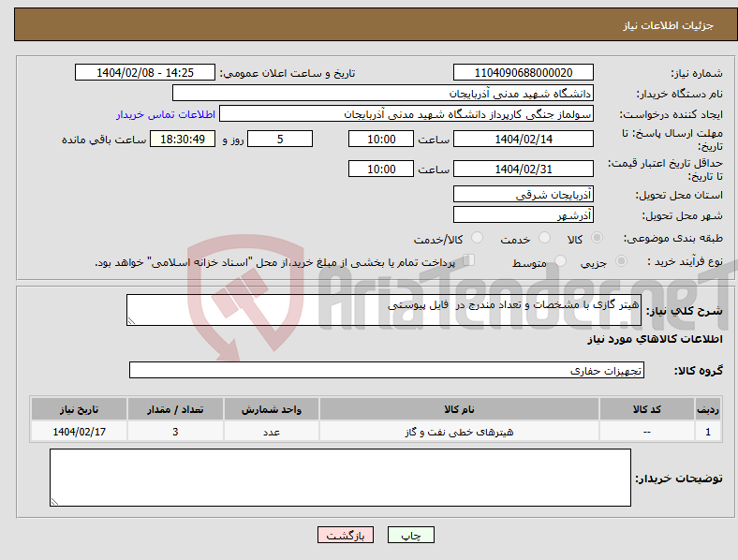
Task: Click the remaining days field showing 5
Action: 280,139
